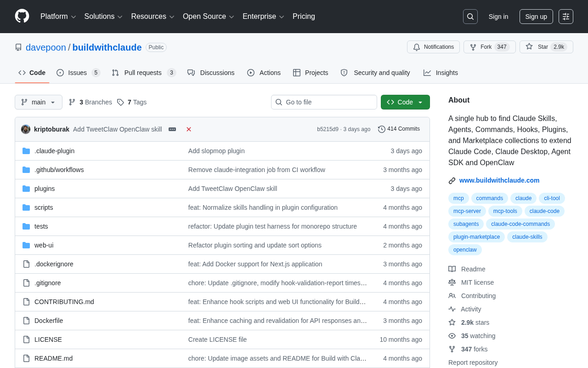588x368 pixels.
Task: Select the openclaw topic tag
Action: [x=465, y=250]
